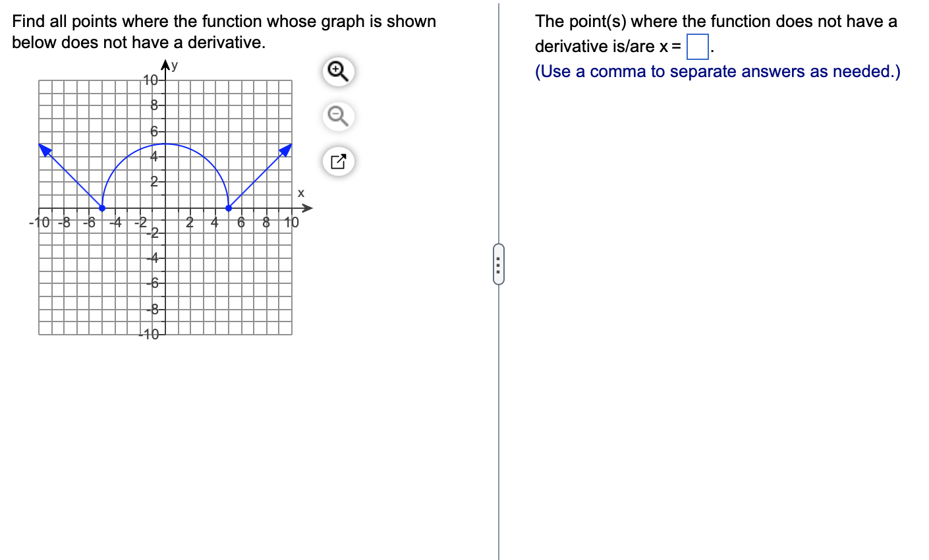Select the magnifier with minus sign

pos(338,116)
